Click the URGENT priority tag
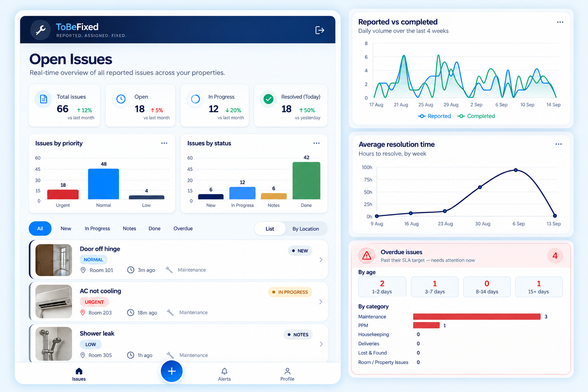 point(94,302)
